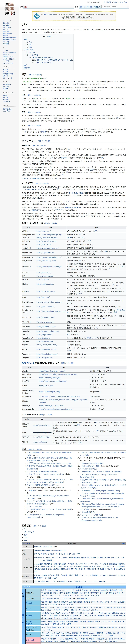
Task: Open 投稿記録 link in top bar
Action: click(108, 2)
